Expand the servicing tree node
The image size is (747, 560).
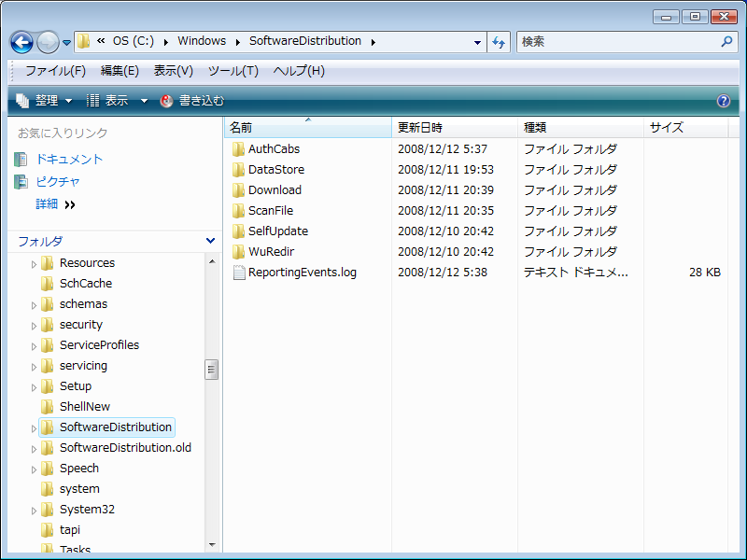pos(34,367)
